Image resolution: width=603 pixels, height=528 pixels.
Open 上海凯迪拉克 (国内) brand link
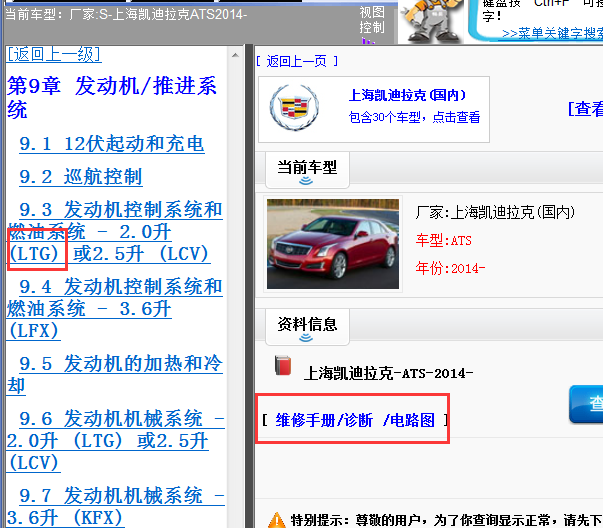pyautogui.click(x=407, y=95)
